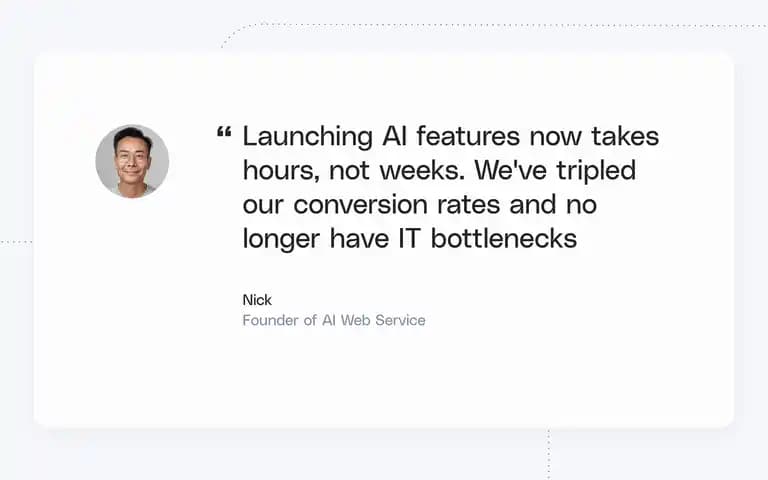The height and width of the screenshot is (480, 768).
Task: Click the word "bottlenecks" in the testimonial
Action: [504, 239]
